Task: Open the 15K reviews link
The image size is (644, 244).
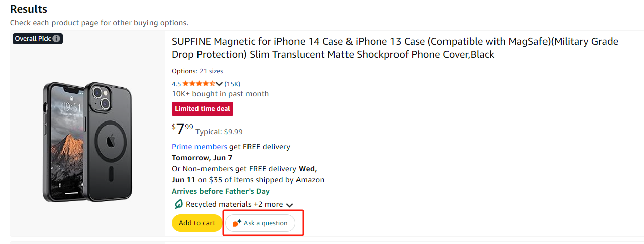Action: point(232,84)
